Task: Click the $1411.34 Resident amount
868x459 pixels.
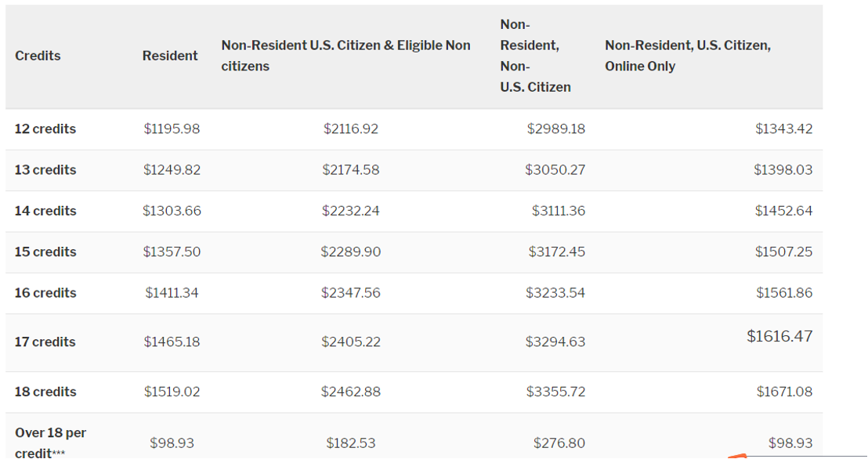Action: click(172, 293)
